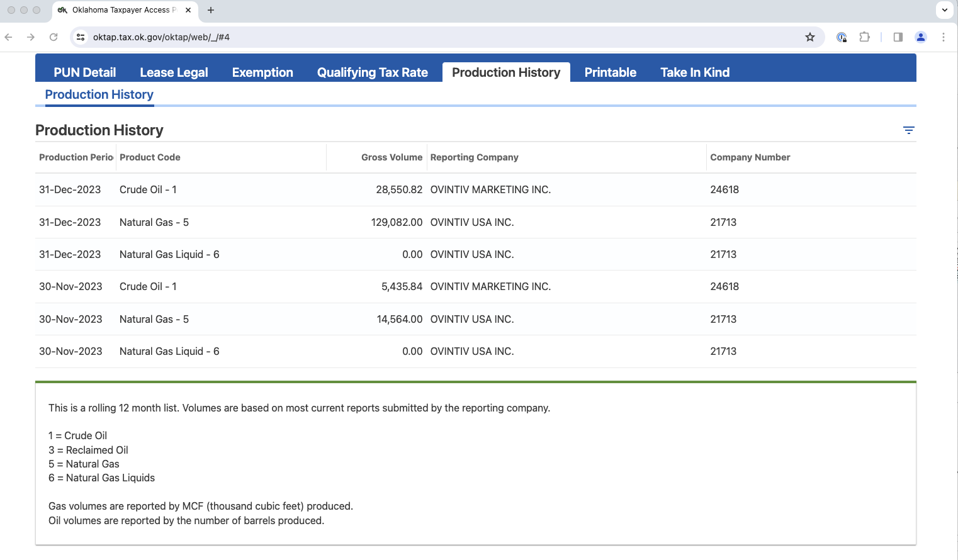Toggle the browser side panel
This screenshot has width=958, height=560.
click(898, 37)
